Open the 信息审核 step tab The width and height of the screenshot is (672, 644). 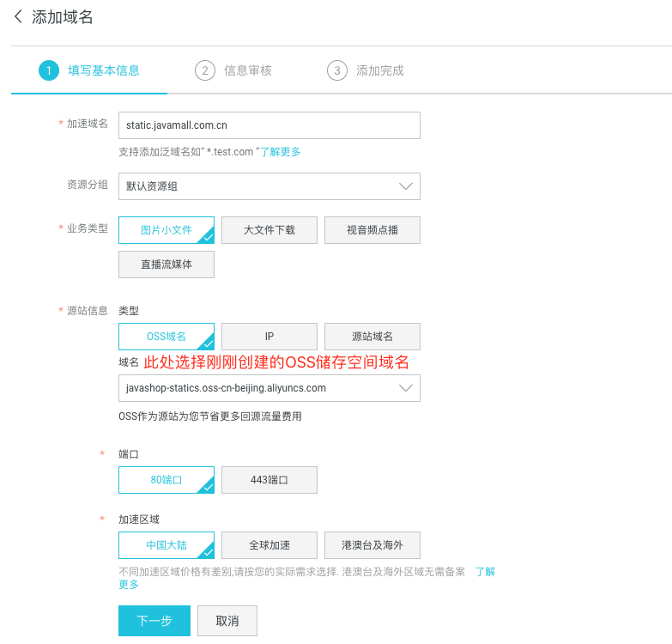point(233,70)
